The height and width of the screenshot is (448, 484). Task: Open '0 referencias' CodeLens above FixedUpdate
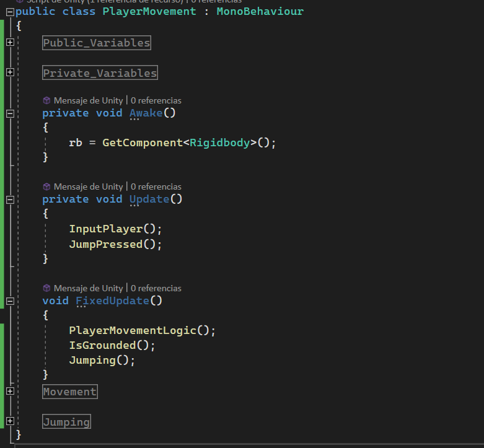pos(156,288)
